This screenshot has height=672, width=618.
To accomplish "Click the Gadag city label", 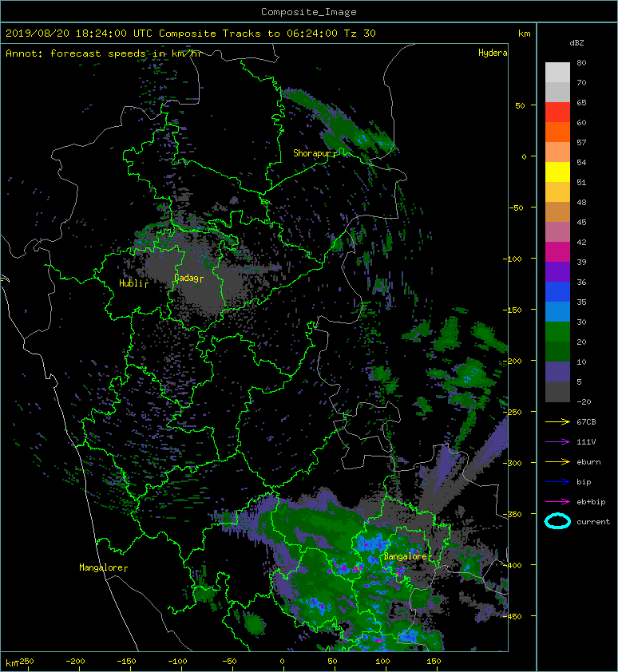I will pyautogui.click(x=186, y=278).
